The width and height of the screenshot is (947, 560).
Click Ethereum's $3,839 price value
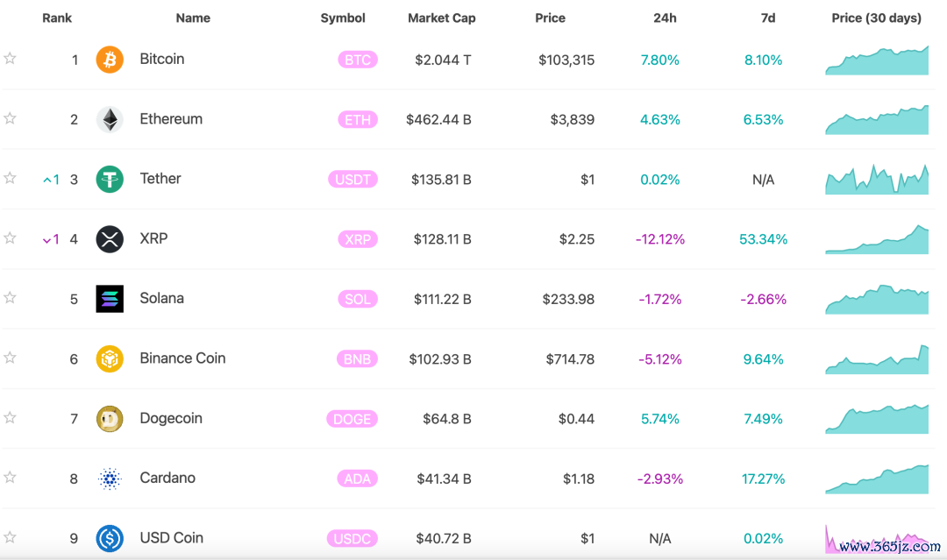(x=572, y=119)
